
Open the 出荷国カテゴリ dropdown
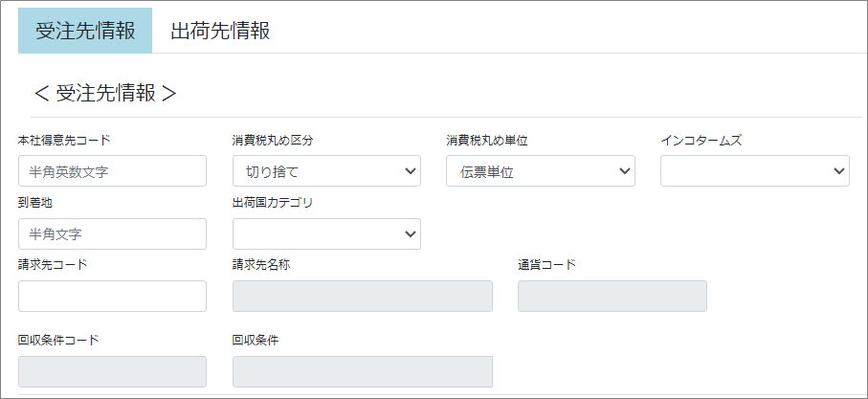tap(326, 233)
